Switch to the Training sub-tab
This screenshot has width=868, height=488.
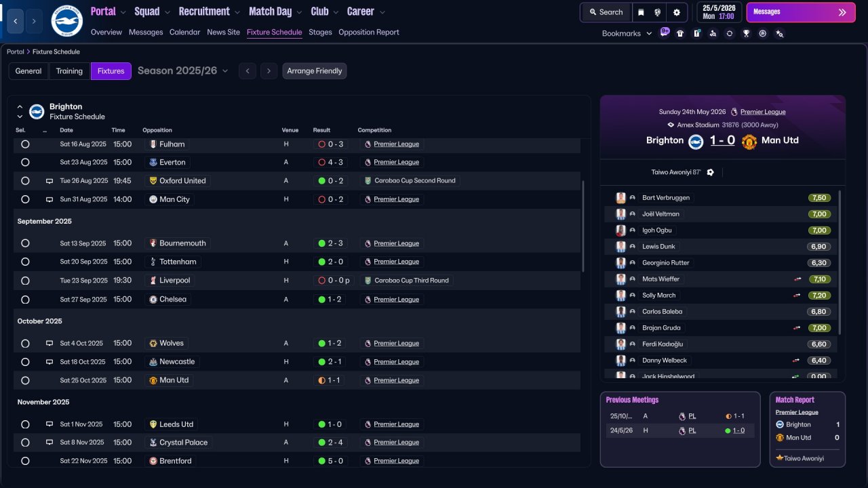click(x=69, y=71)
